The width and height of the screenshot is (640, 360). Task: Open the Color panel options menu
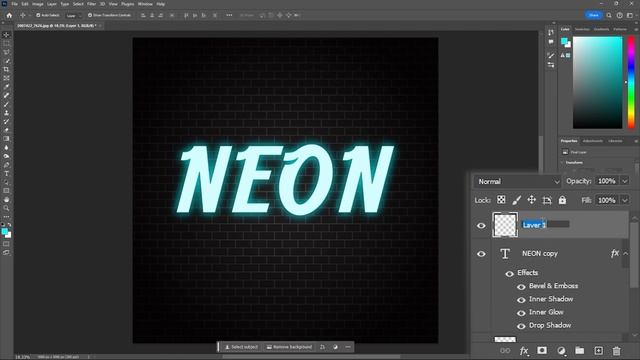pyautogui.click(x=636, y=29)
